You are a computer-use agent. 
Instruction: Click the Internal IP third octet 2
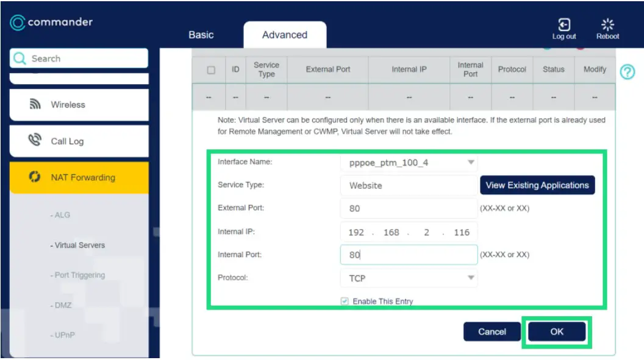pos(426,233)
